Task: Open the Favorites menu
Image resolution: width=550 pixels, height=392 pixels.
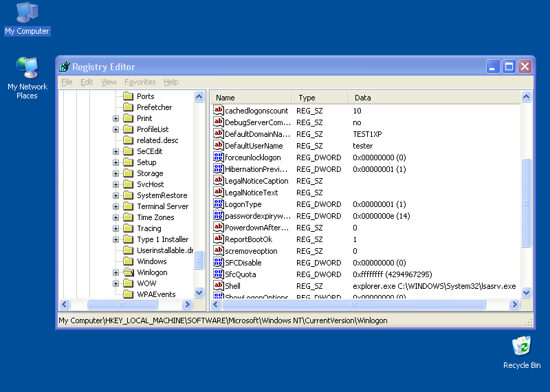Action: point(140,82)
